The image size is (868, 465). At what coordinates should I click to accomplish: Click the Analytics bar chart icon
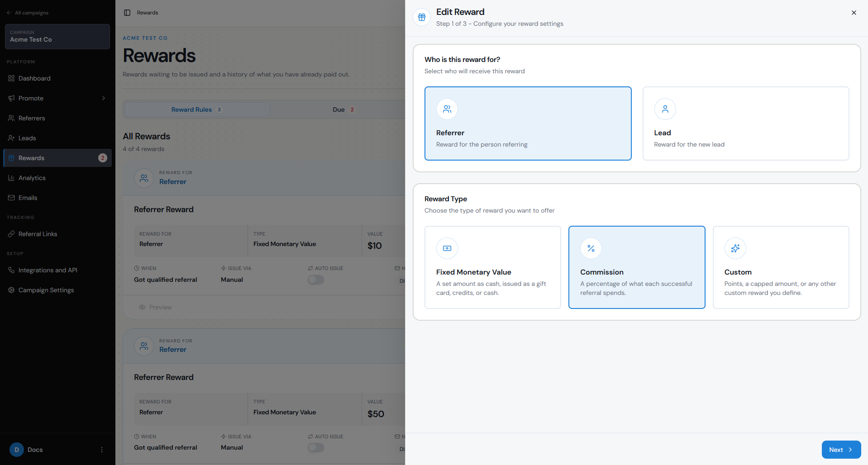coord(11,178)
